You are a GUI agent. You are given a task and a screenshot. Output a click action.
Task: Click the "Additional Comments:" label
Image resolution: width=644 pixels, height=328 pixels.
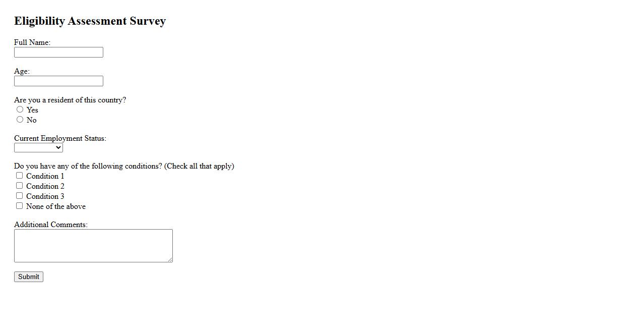tap(51, 225)
